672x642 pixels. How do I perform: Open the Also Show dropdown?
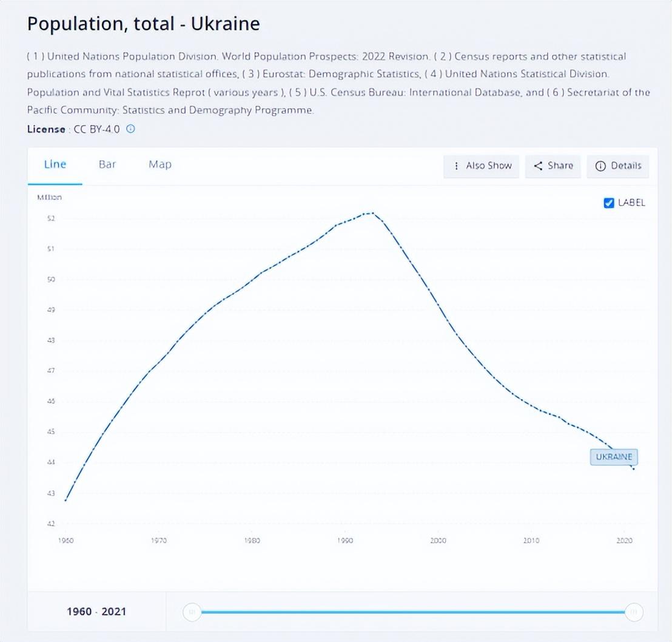482,166
